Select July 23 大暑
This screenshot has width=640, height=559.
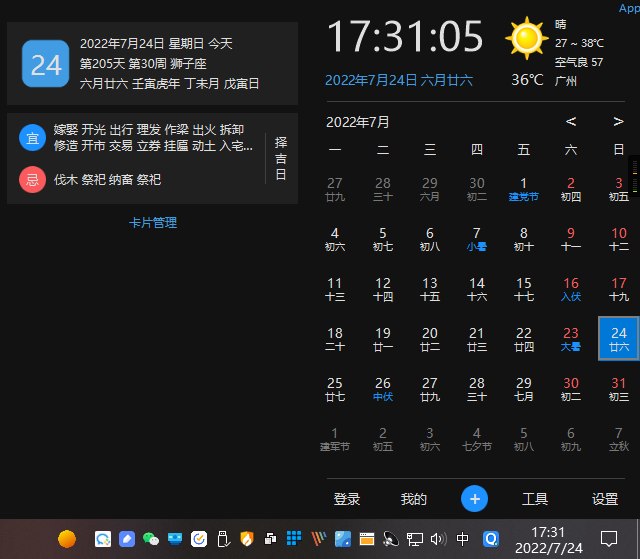pos(571,339)
